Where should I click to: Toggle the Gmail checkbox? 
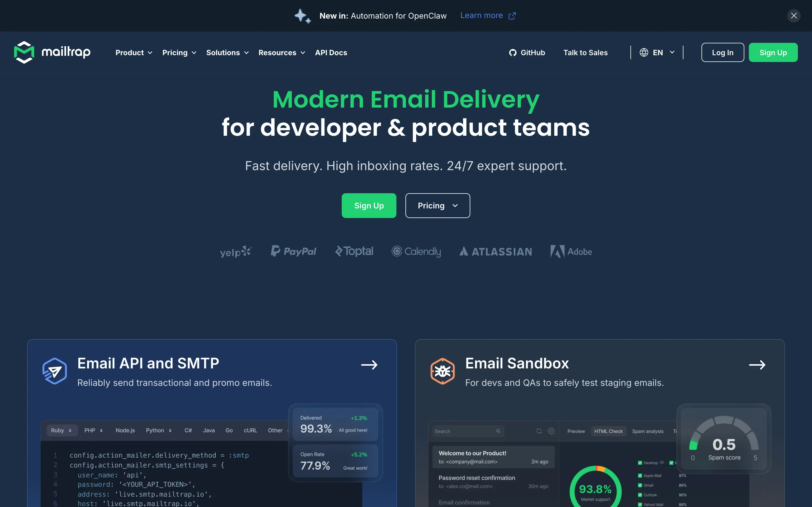click(640, 485)
